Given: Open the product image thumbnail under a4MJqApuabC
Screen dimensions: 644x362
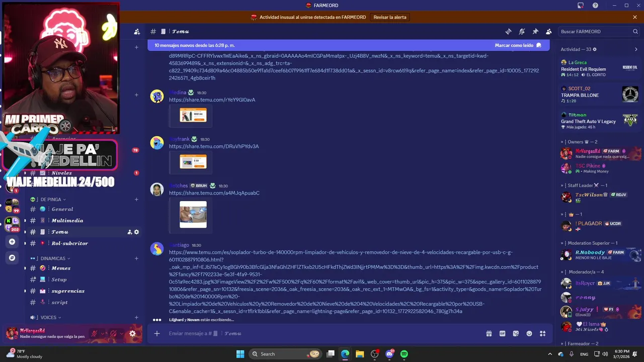Looking at the screenshot, I should pos(193,214).
